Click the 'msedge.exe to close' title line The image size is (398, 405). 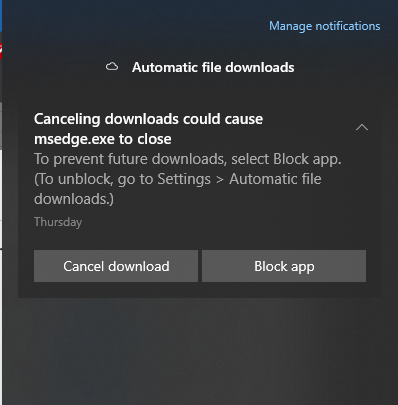click(x=103, y=139)
